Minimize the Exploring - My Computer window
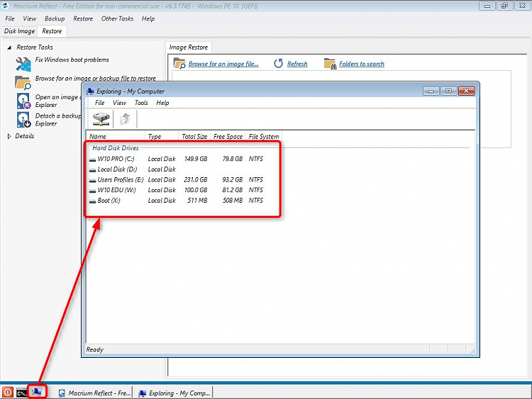 point(431,91)
